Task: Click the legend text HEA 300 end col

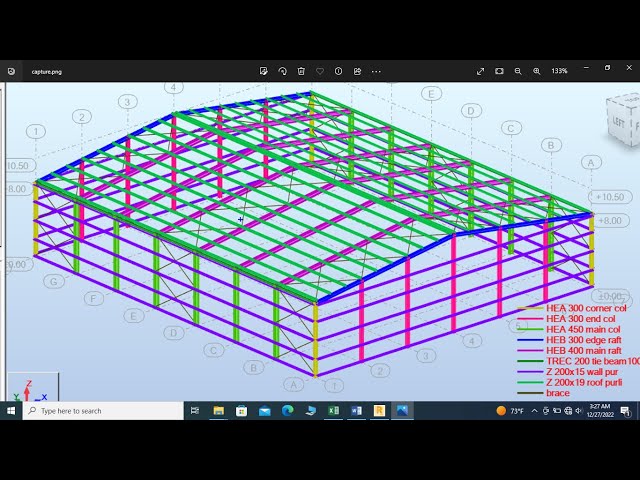Action: click(x=580, y=319)
